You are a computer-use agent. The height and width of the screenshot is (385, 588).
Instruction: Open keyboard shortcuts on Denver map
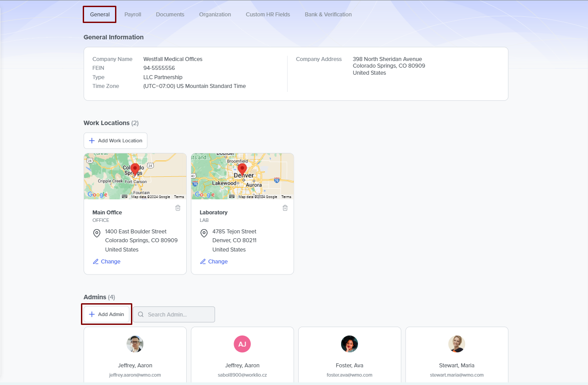232,197
